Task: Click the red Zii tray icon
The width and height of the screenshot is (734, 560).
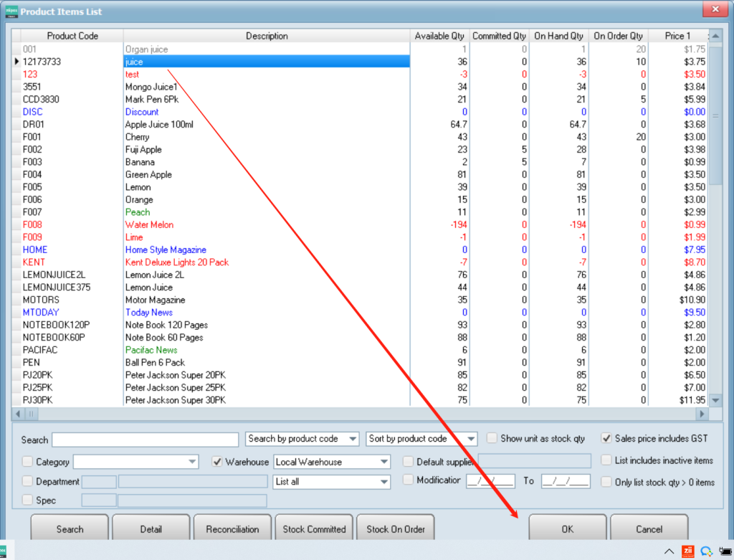Action: [687, 551]
